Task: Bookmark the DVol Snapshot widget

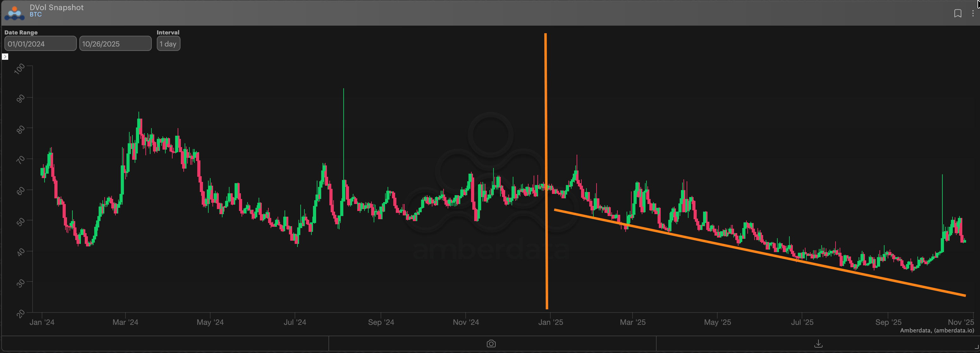Action: coord(958,13)
